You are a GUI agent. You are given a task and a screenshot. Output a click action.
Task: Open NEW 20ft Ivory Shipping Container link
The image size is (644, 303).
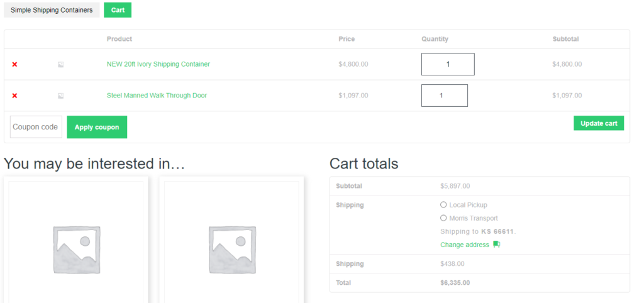tap(158, 64)
